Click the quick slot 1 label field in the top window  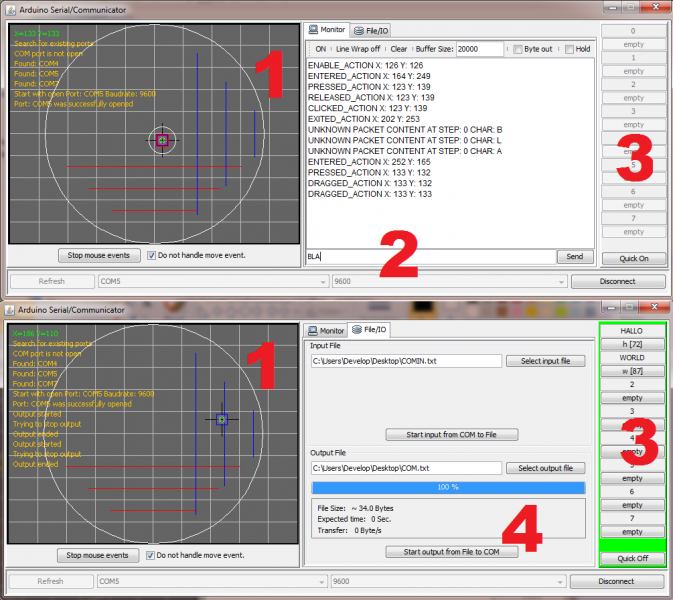[634, 58]
